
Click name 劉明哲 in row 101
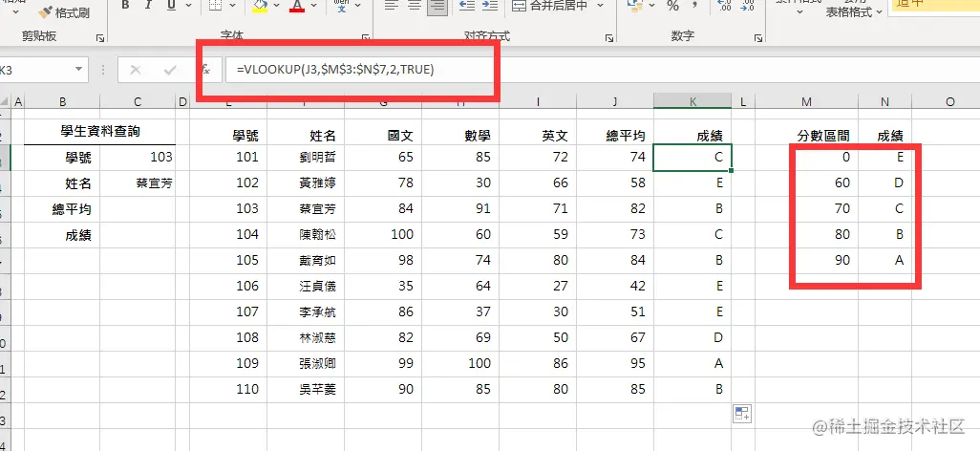[306, 157]
